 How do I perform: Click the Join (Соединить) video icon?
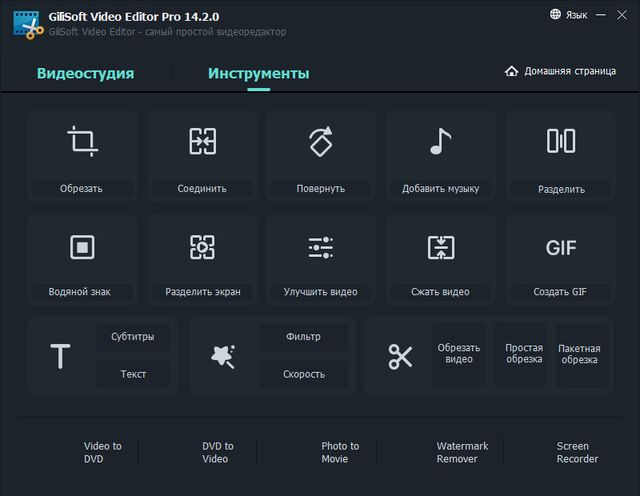202,141
